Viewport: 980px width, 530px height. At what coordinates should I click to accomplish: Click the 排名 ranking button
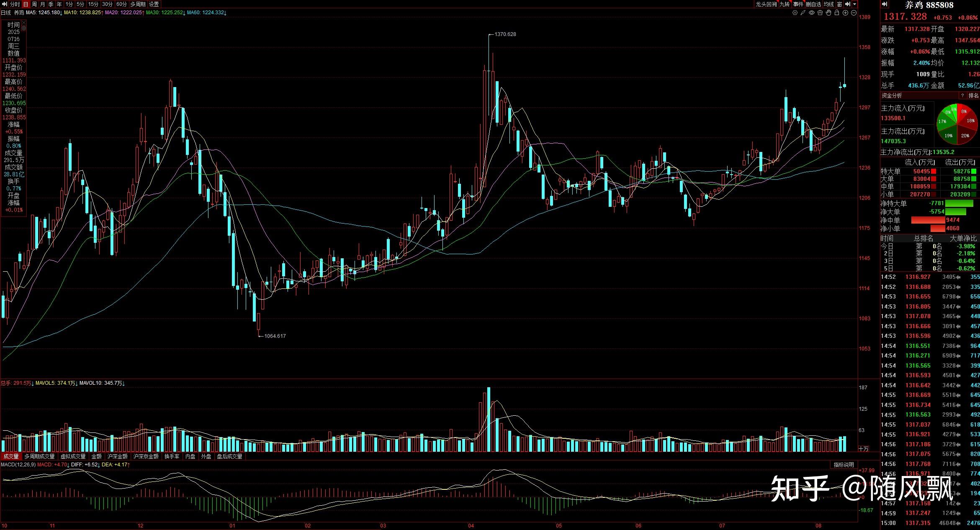pos(974,96)
